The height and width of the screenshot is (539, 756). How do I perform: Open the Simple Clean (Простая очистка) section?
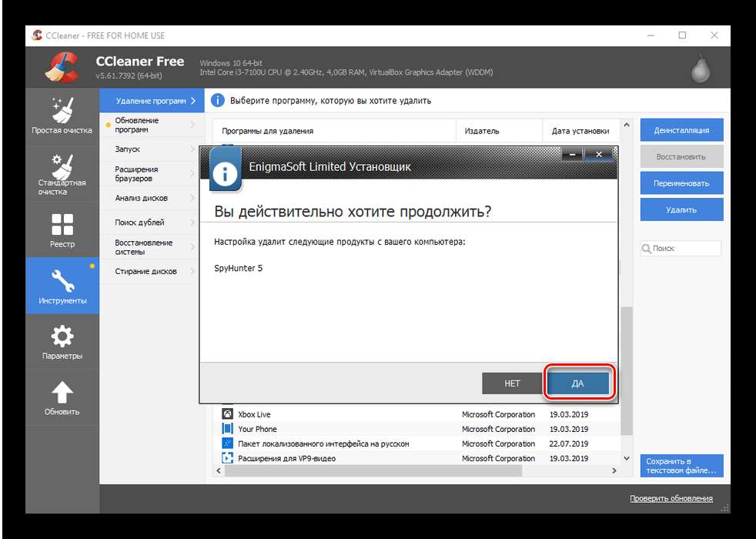62,115
